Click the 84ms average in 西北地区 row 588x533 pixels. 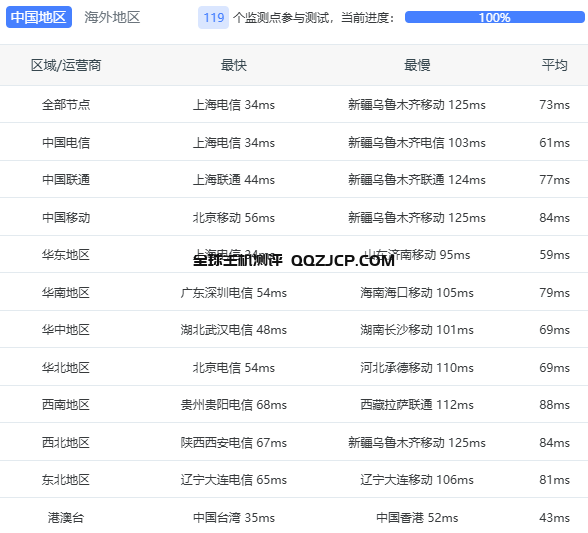click(x=554, y=443)
